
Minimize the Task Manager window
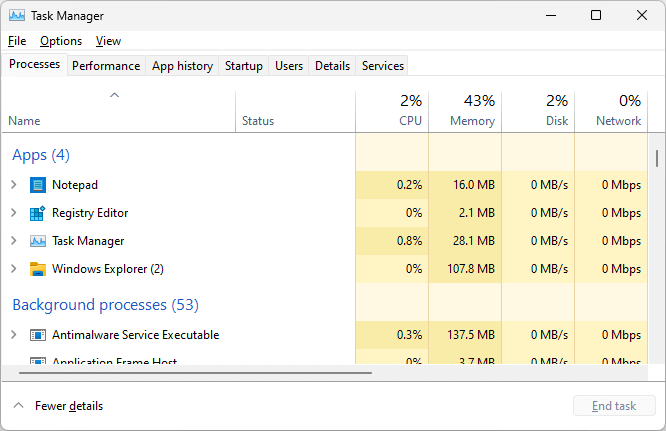point(551,16)
